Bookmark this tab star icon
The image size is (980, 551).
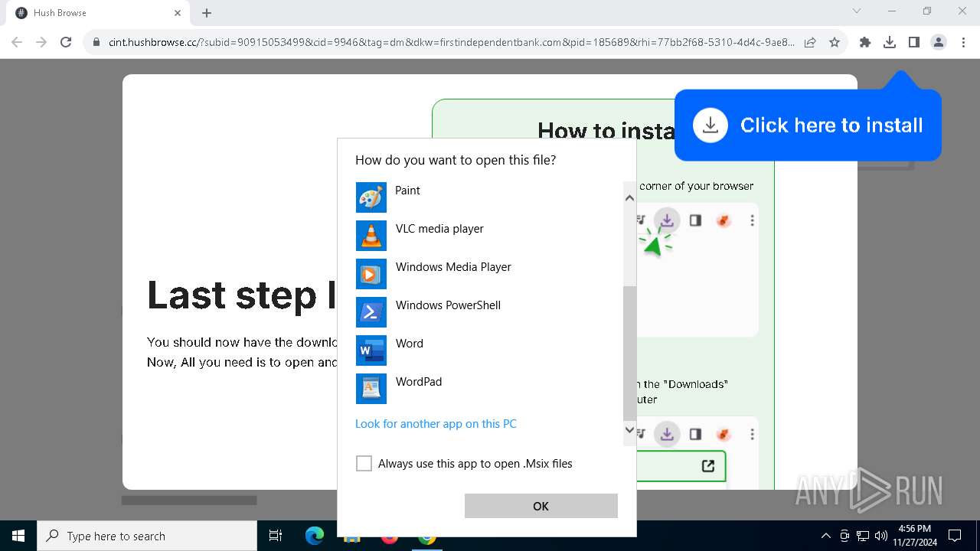[x=835, y=42]
